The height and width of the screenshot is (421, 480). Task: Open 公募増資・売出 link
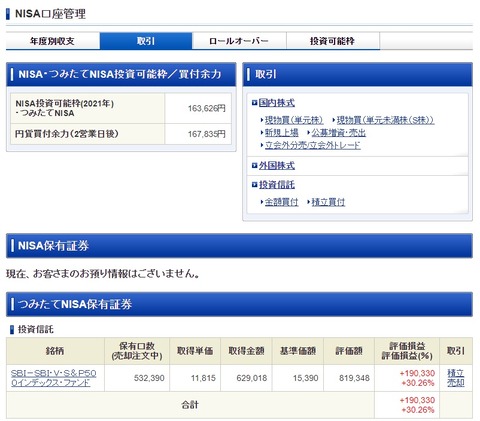coord(339,133)
